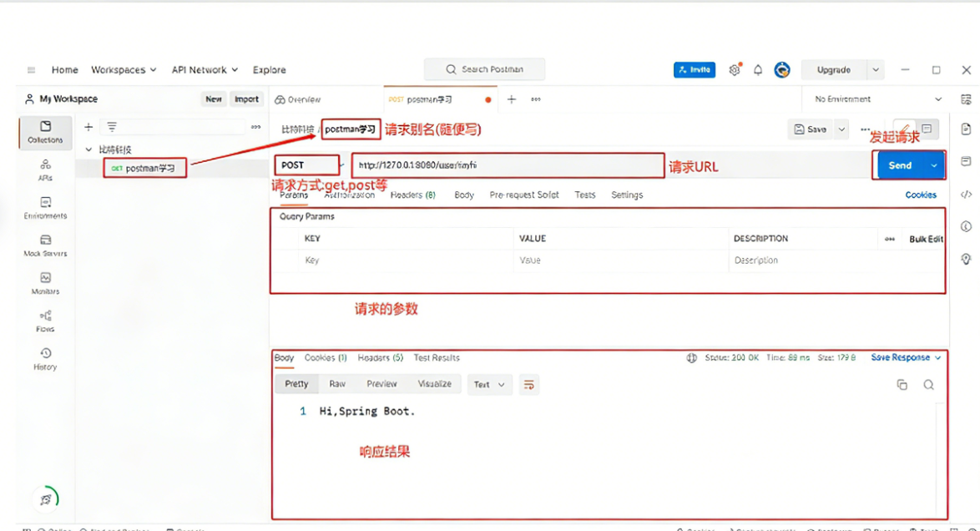980x531 pixels.
Task: Click the New button
Action: click(x=214, y=99)
